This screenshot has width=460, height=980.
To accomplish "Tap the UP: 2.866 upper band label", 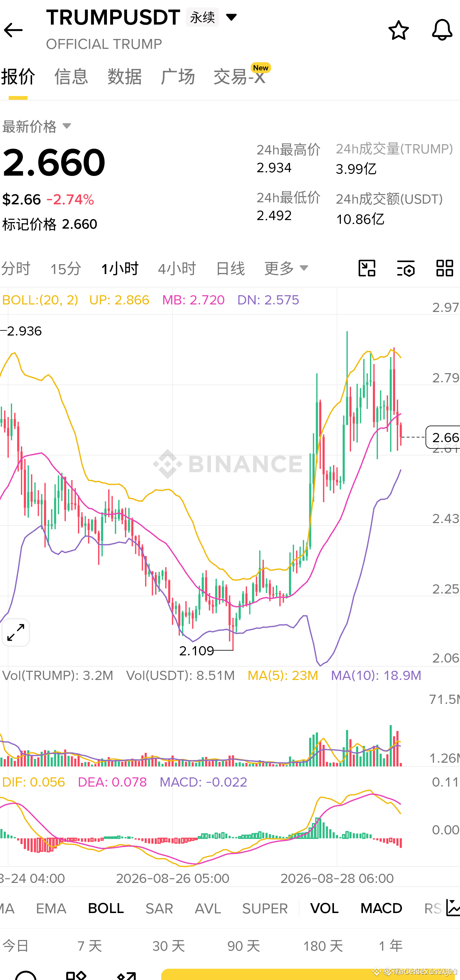I will click(119, 300).
